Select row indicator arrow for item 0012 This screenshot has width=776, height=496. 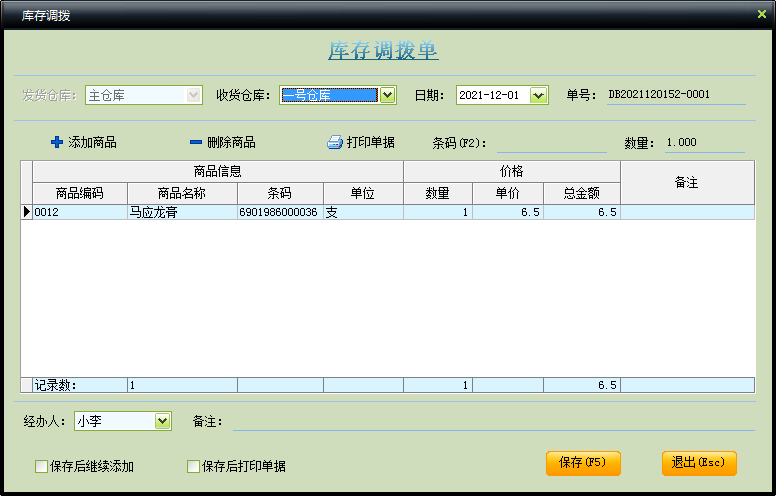coord(27,212)
